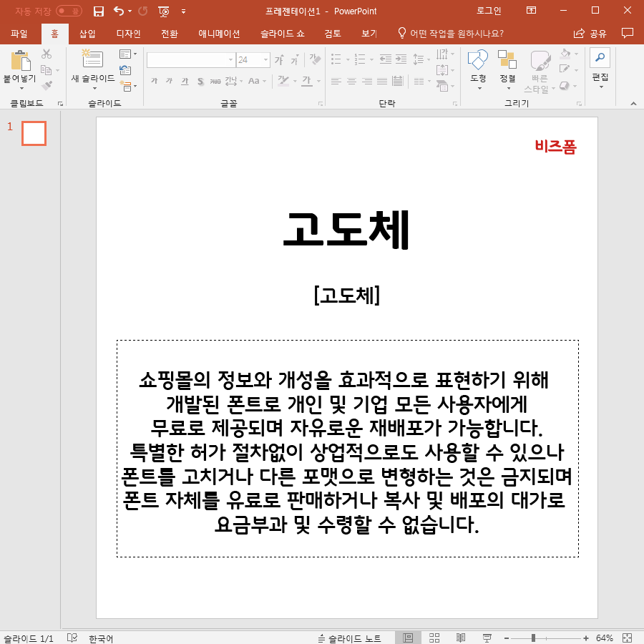The width and height of the screenshot is (644, 644).
Task: Click the Copy icon in Clipboard group
Action: 47,69
